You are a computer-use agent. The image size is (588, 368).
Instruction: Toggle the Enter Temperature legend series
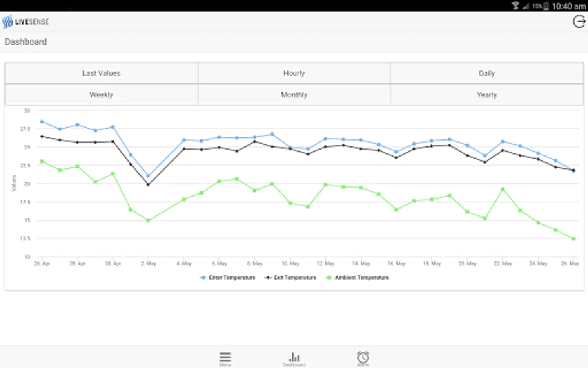click(x=227, y=278)
